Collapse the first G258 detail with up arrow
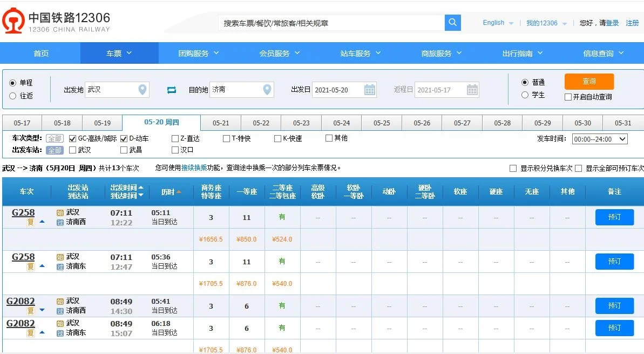Viewport: 644px width, 354px height. point(42,221)
